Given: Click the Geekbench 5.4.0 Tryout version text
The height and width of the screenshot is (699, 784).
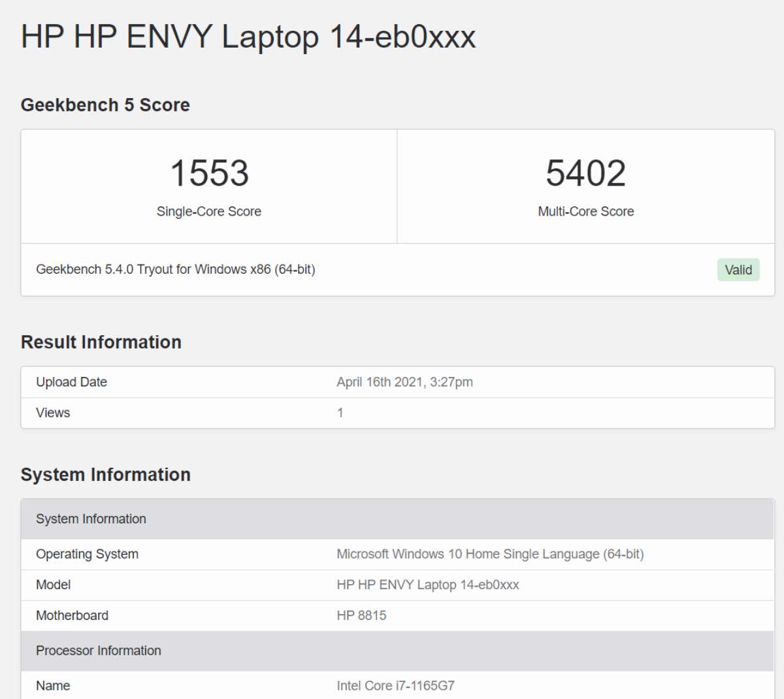Looking at the screenshot, I should pos(175,269).
